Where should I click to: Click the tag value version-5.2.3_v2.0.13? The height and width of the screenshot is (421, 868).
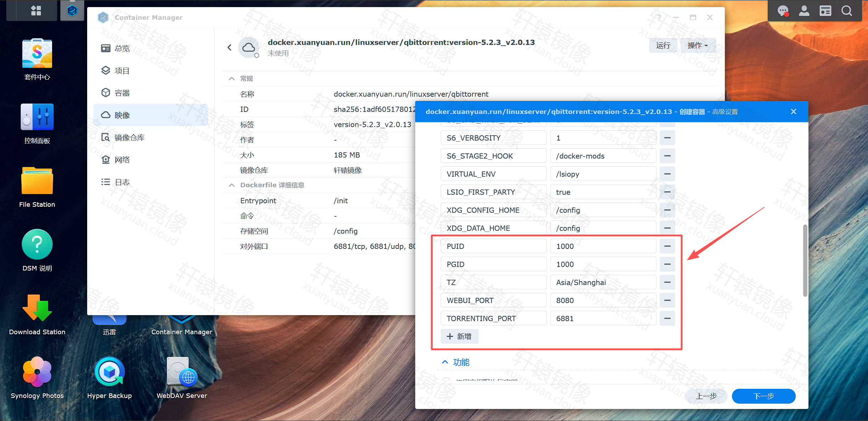click(x=372, y=125)
